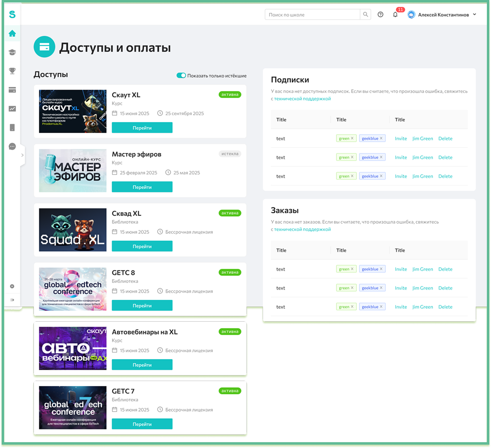Screen dimensions: 491x448
Task: Click the collapse arrow at sidebar bottom
Action: tap(12, 300)
